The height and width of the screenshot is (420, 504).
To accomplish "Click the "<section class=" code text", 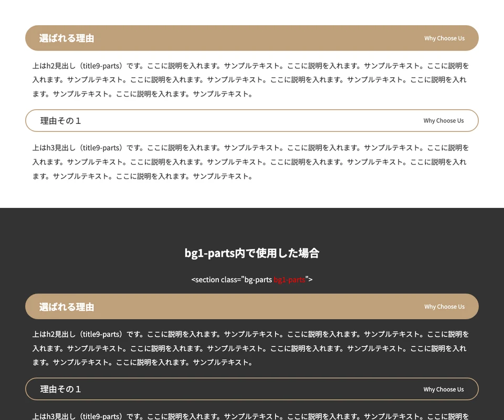I will pyautogui.click(x=216, y=280).
